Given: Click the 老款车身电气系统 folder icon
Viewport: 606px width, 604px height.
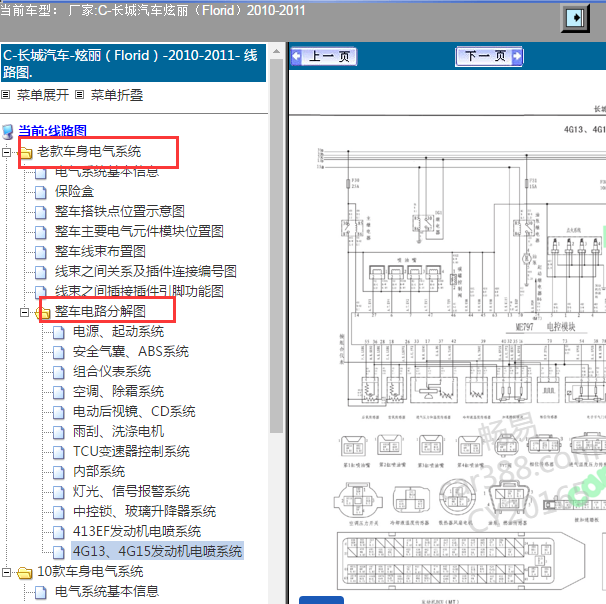Looking at the screenshot, I should coord(26,153).
